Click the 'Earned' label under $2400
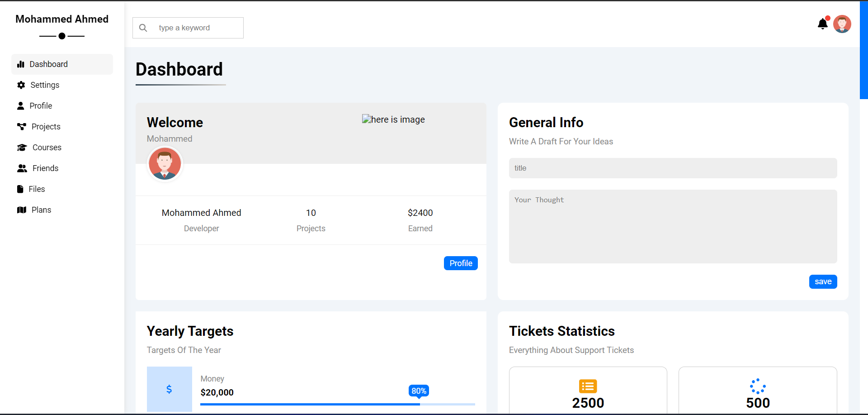The image size is (868, 415). [420, 229]
